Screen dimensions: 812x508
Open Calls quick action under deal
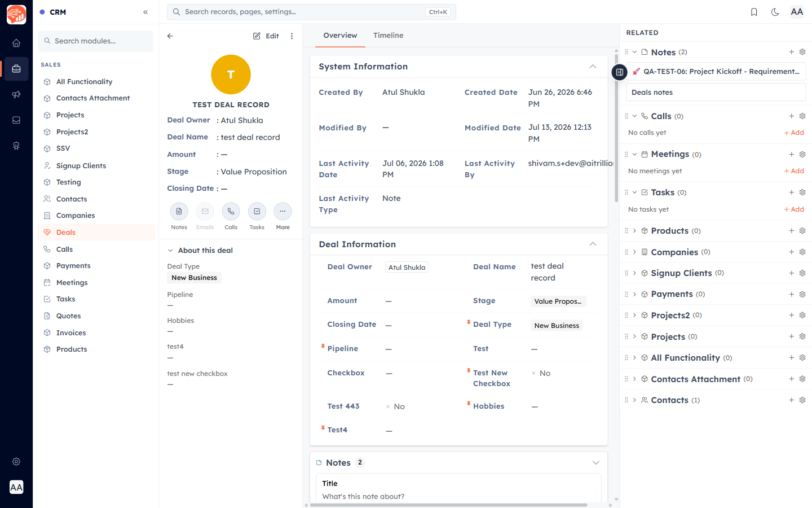231,211
